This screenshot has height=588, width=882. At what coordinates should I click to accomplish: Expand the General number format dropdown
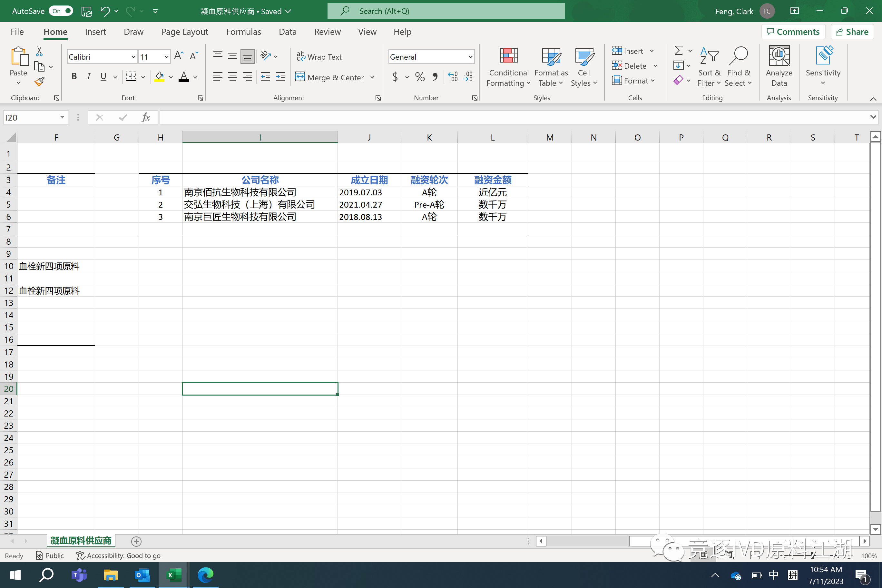[470, 57]
